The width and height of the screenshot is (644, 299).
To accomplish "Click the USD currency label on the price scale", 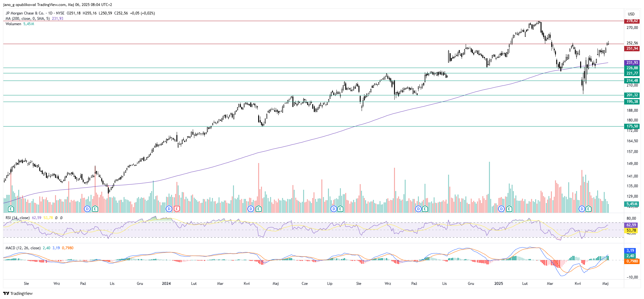I will point(631,14).
